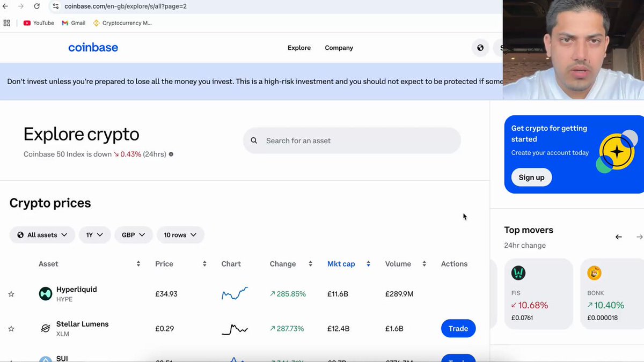Show previous top movers with left arrow
Screen dimensions: 644x362
[x=619, y=237]
